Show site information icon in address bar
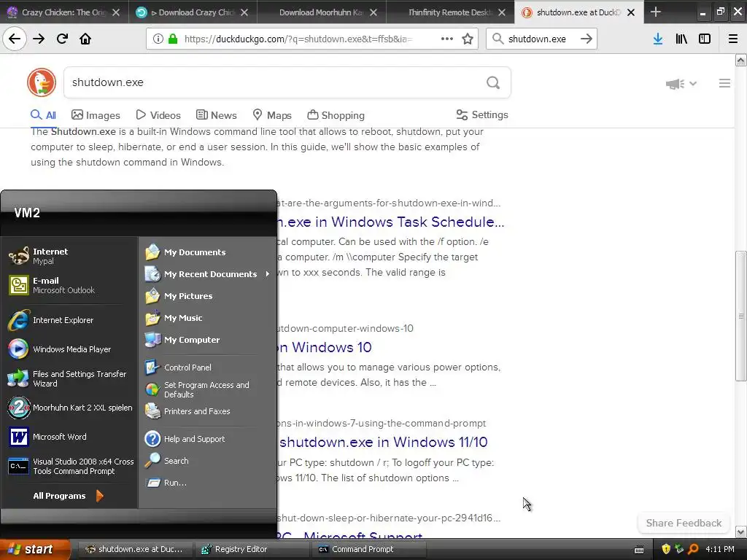 pos(158,39)
